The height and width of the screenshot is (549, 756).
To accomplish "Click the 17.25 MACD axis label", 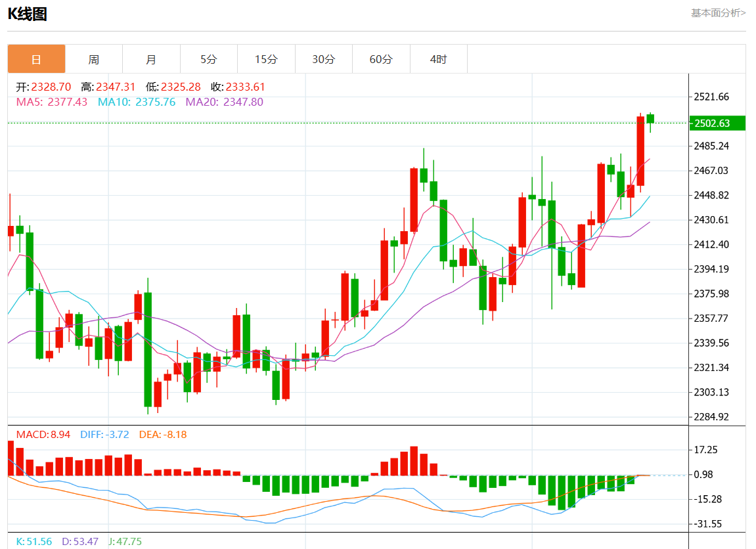I will click(x=705, y=450).
